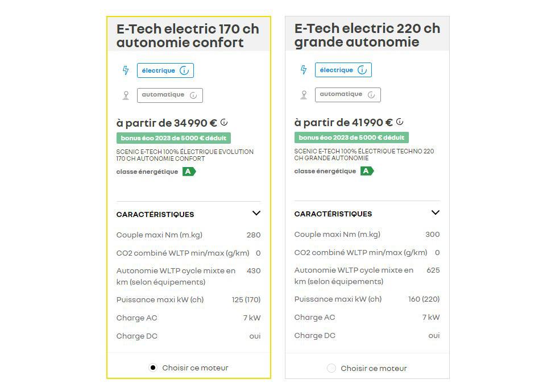Open info icon in 170 ch automatique badge

(193, 95)
